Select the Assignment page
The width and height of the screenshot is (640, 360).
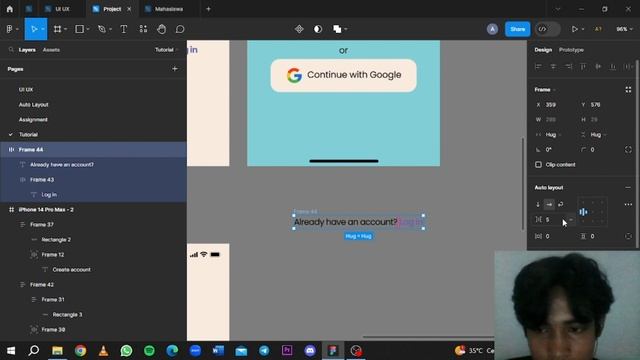coord(33,120)
